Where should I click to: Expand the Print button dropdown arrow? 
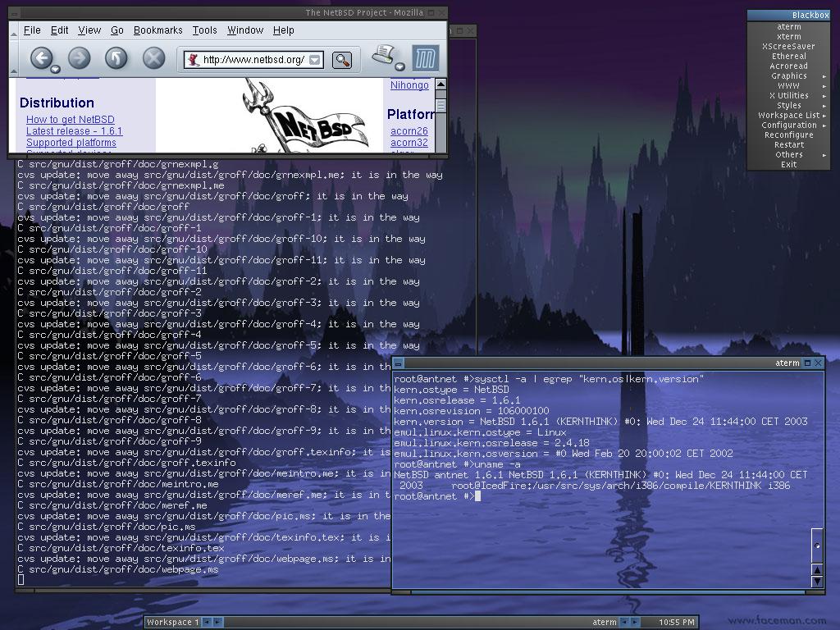399,66
